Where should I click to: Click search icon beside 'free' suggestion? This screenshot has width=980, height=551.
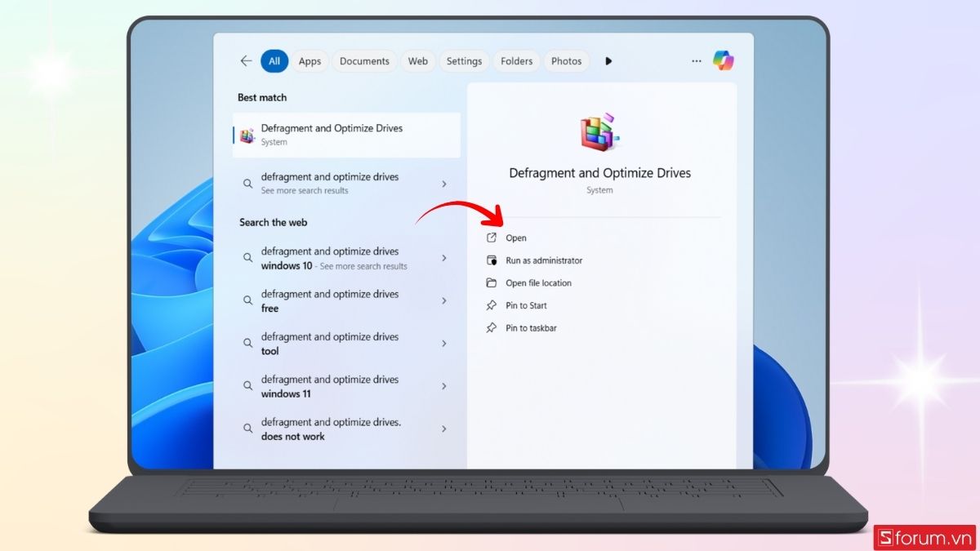(247, 300)
